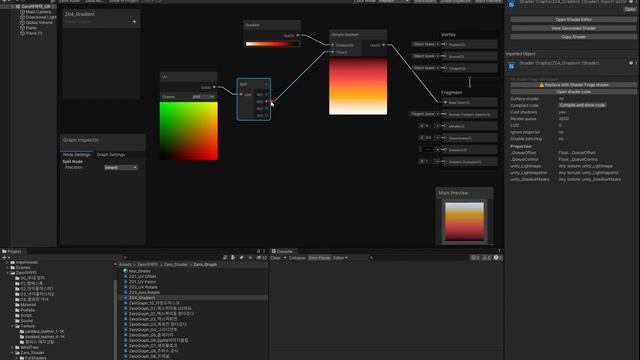This screenshot has width=640, height=360.
Task: Click the Vertex Position input port
Action: [445, 44]
